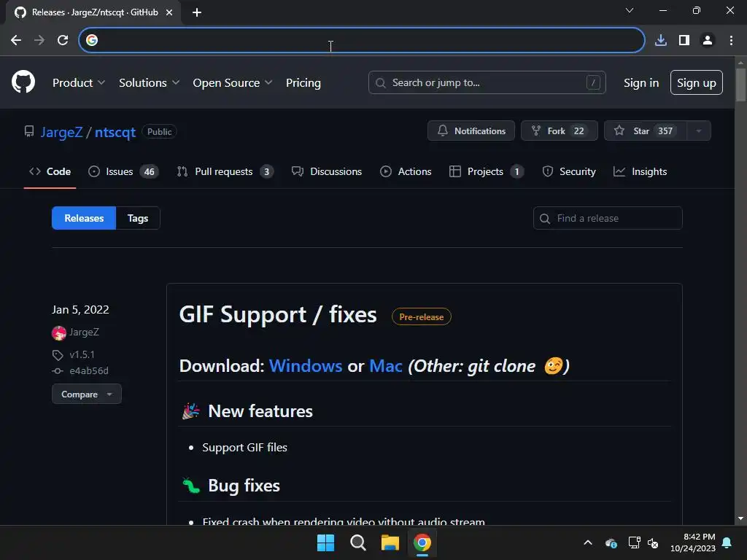The width and height of the screenshot is (747, 560).
Task: Close the Releases JargeZ/ntscqt tab
Action: pos(169,12)
